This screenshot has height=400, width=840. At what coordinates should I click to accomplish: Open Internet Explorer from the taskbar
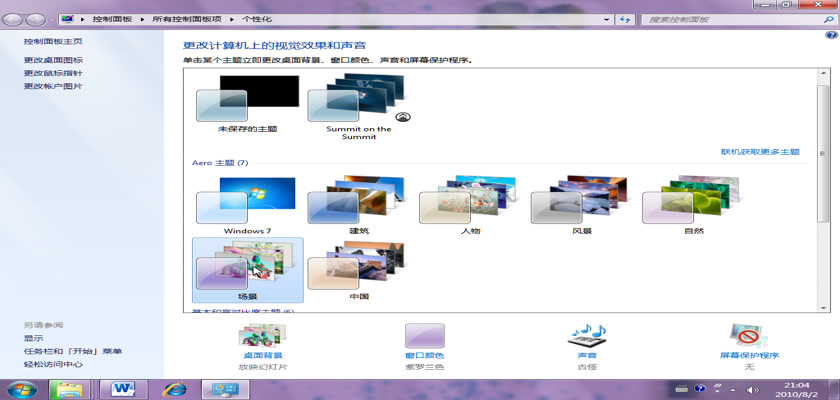(175, 388)
